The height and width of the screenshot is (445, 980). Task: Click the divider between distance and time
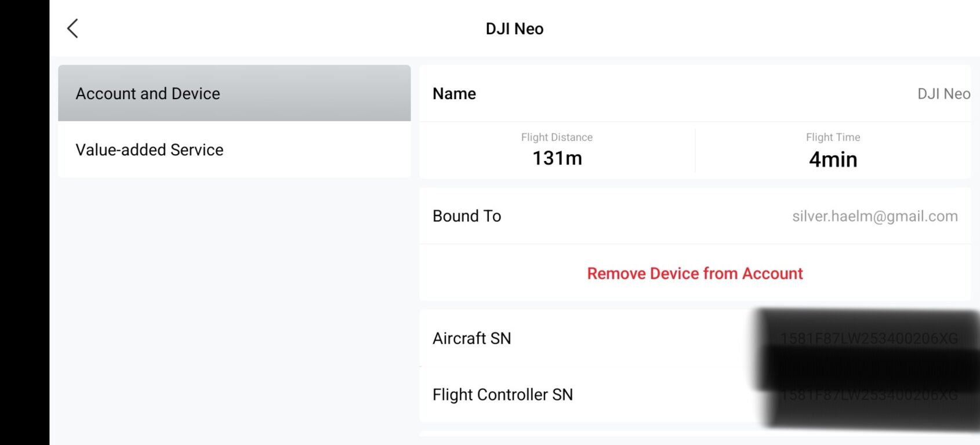click(695, 150)
